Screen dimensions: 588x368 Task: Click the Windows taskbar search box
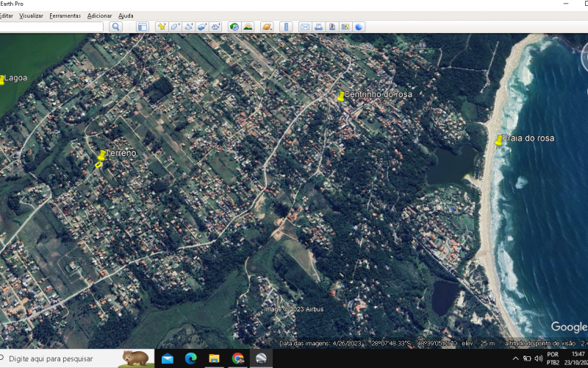click(62, 358)
